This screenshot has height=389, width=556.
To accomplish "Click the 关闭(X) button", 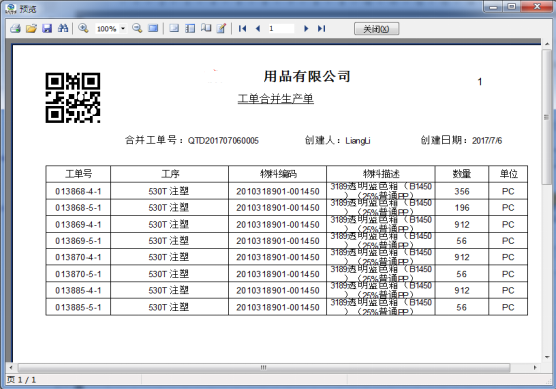I will [376, 29].
